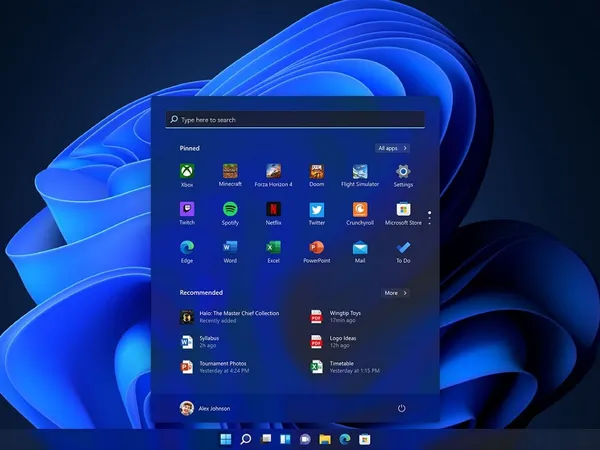This screenshot has height=450, width=600.
Task: Click the Windows Start button on the taskbar
Action: point(224,439)
